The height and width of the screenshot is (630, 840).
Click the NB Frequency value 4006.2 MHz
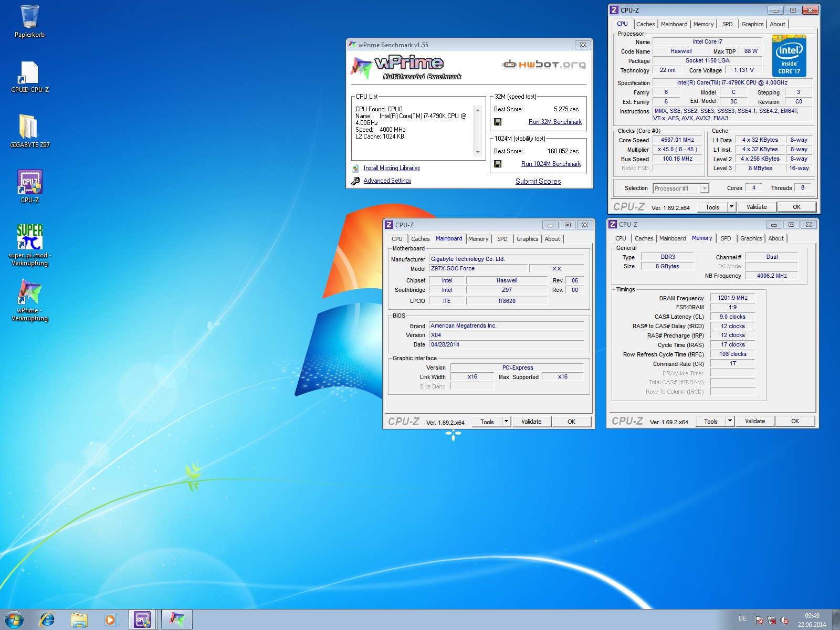click(x=772, y=276)
